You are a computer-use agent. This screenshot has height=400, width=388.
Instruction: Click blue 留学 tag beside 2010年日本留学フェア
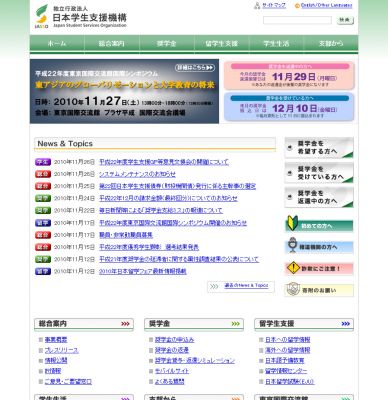point(43,271)
